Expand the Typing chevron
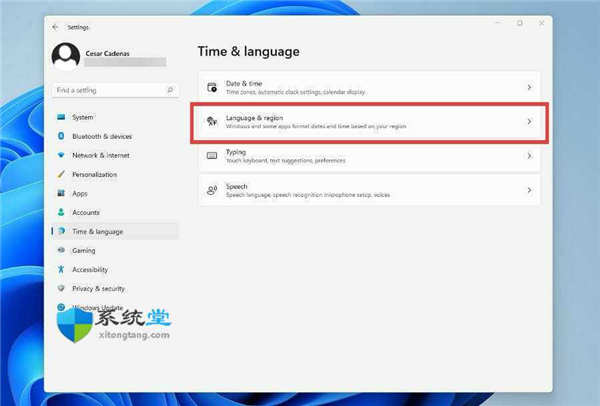Screen dimensions: 600x406 click(x=529, y=156)
